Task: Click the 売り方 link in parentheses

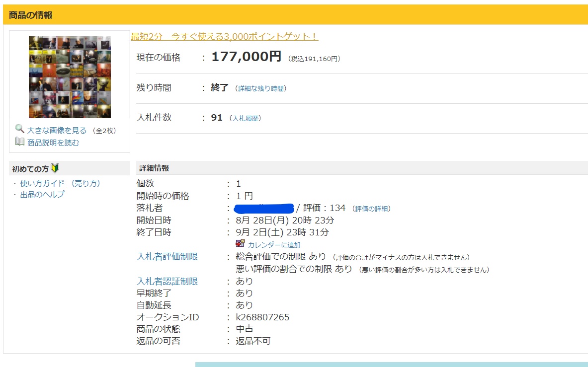Action: tap(85, 183)
